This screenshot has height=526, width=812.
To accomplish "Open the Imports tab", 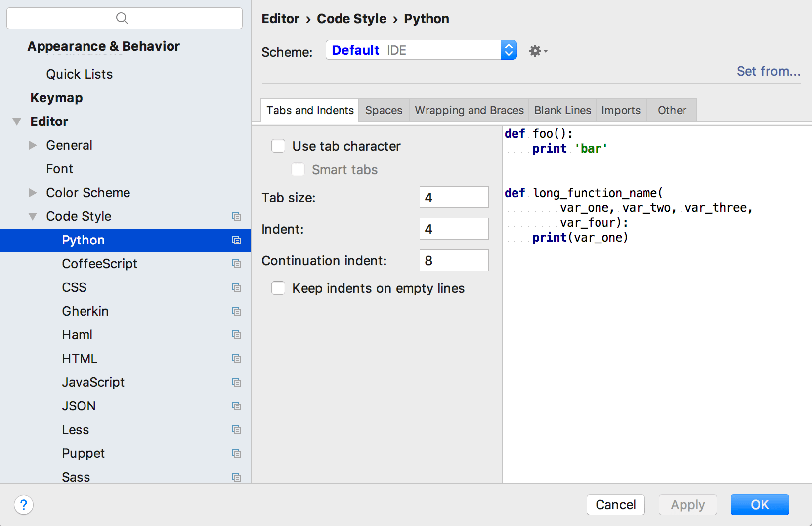I will click(x=621, y=110).
